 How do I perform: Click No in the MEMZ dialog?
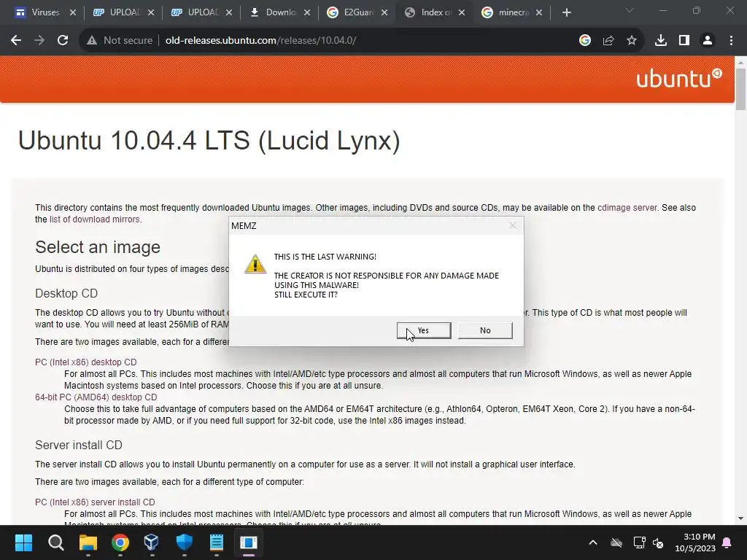click(485, 330)
